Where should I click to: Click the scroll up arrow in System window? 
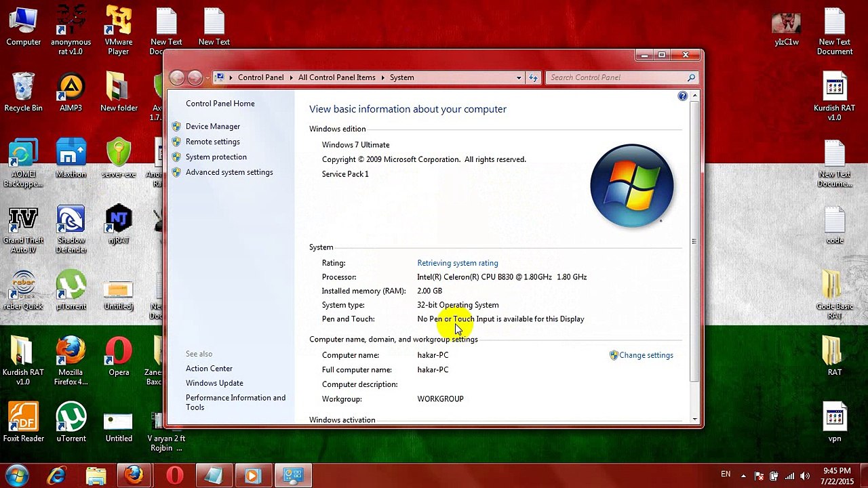coord(694,96)
